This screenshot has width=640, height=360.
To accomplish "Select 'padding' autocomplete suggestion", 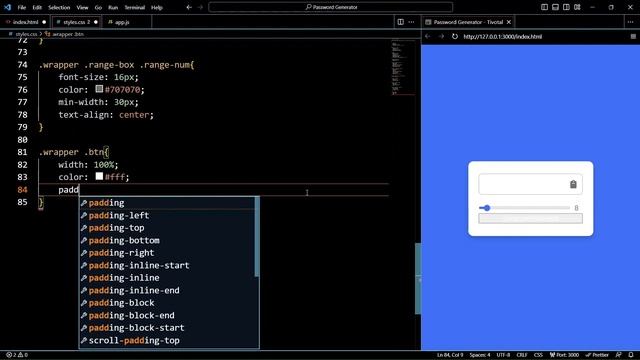I will [x=167, y=203].
